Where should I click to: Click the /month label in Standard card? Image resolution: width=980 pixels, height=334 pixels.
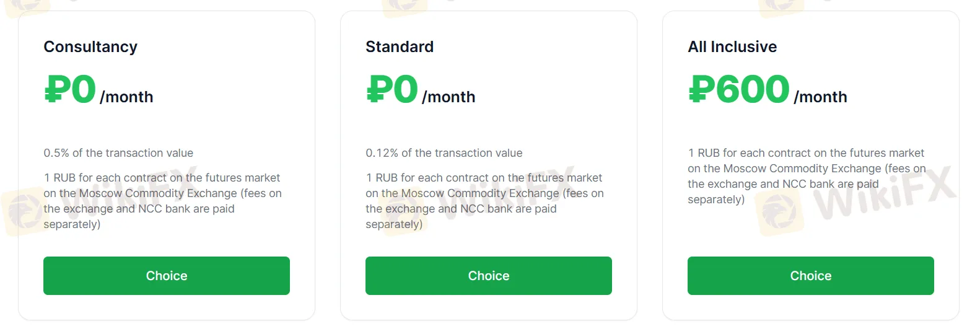coord(448,97)
